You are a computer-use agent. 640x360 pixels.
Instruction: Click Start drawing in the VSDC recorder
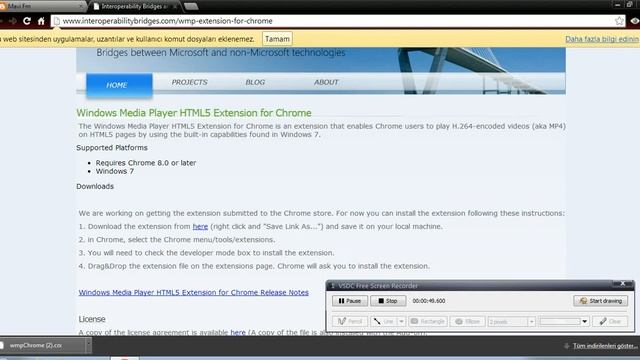(600, 301)
